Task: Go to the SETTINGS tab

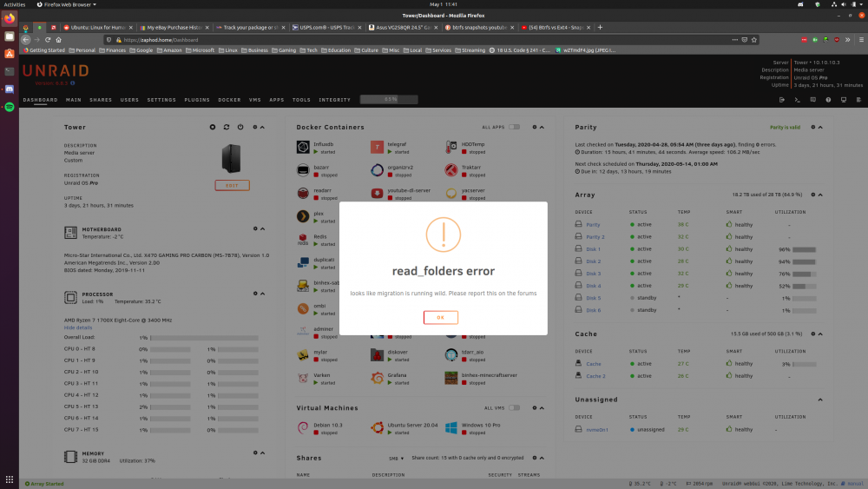Action: tap(161, 100)
